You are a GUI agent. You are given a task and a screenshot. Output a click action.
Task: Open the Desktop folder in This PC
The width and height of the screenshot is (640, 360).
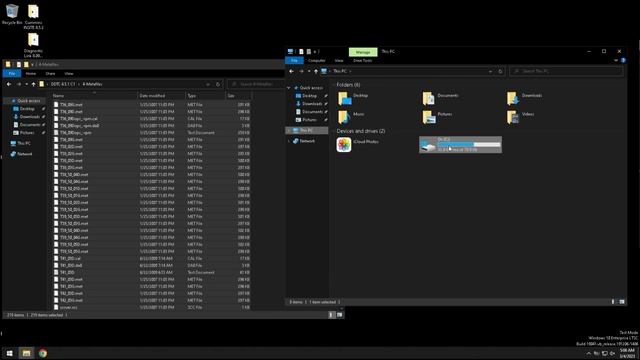tap(353, 98)
